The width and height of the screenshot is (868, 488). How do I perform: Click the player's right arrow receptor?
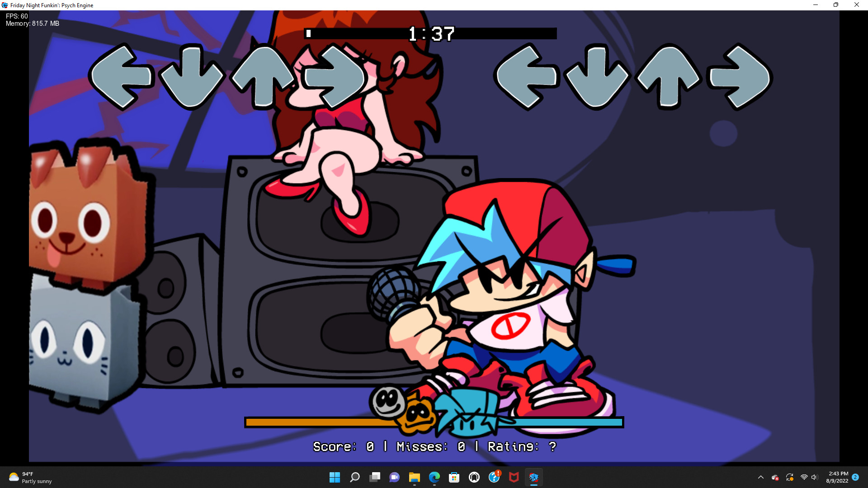[x=740, y=77]
